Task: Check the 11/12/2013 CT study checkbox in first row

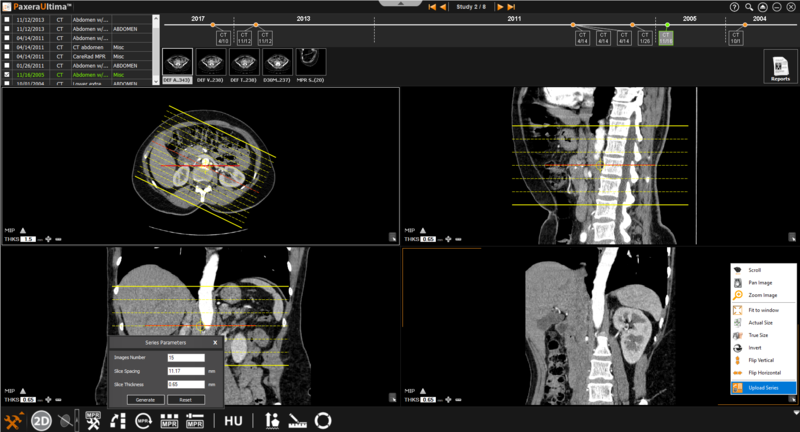Action: click(8, 18)
